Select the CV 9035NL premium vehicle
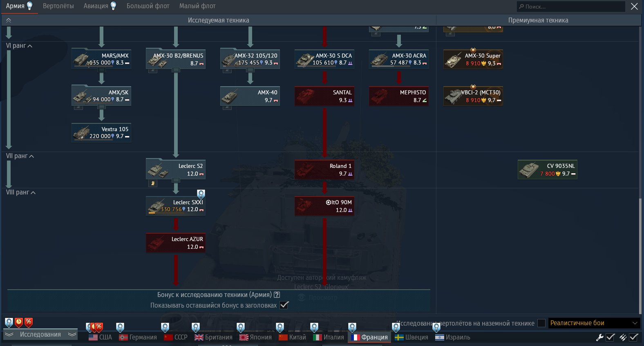 coord(547,170)
